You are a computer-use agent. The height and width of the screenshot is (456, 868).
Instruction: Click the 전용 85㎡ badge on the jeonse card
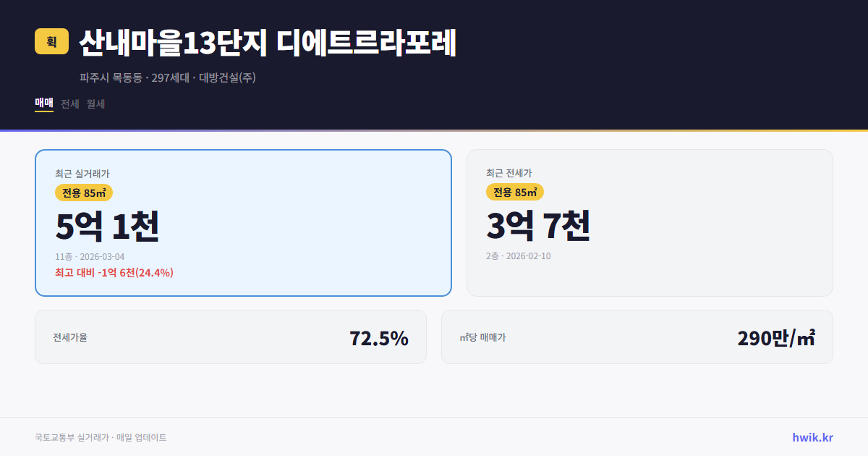pyautogui.click(x=515, y=192)
